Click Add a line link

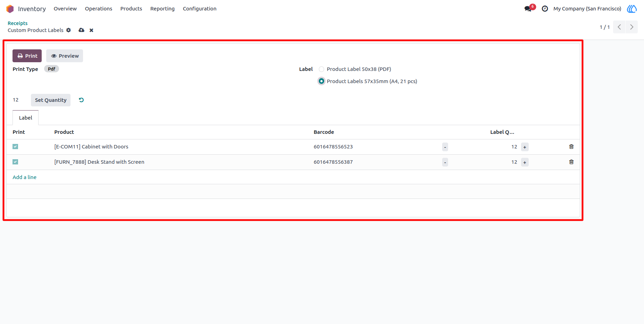(25, 177)
